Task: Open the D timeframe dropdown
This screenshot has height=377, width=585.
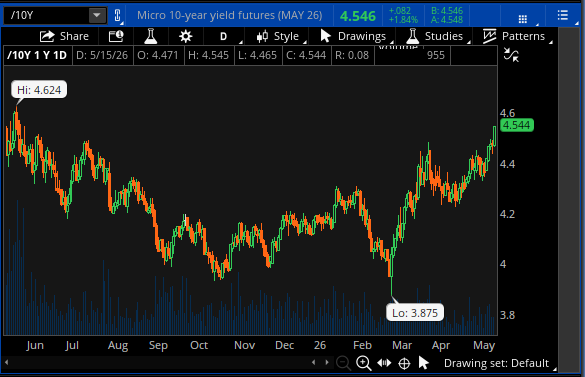Action: click(x=224, y=36)
